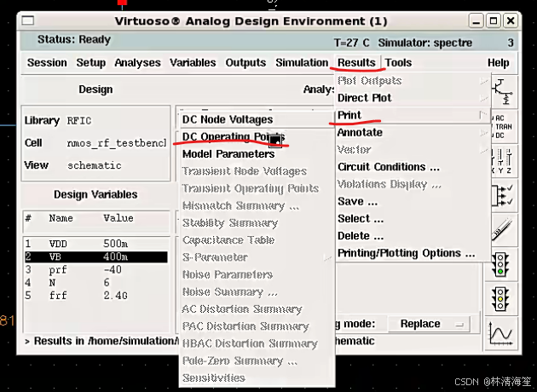Open the Tools menu
This screenshot has width=537, height=392.
point(398,63)
